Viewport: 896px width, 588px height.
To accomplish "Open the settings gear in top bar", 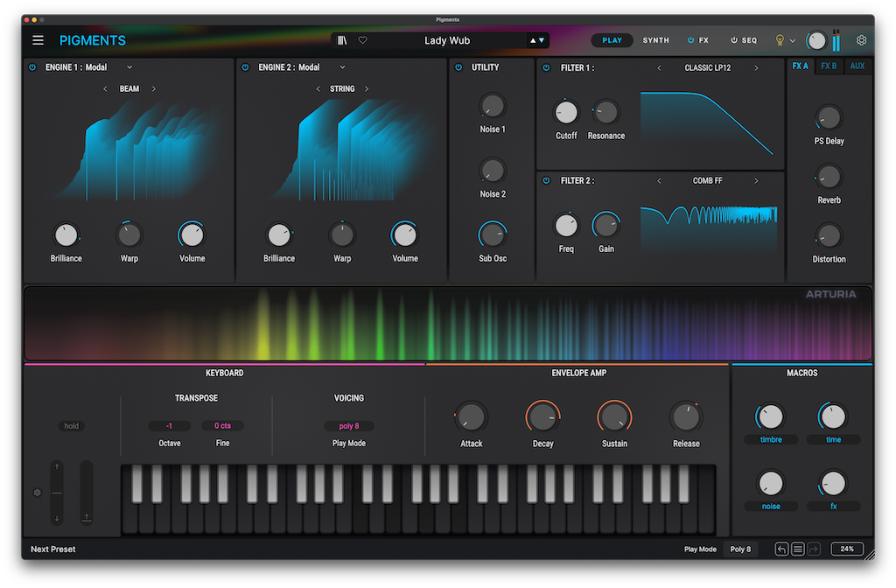I will (x=861, y=40).
